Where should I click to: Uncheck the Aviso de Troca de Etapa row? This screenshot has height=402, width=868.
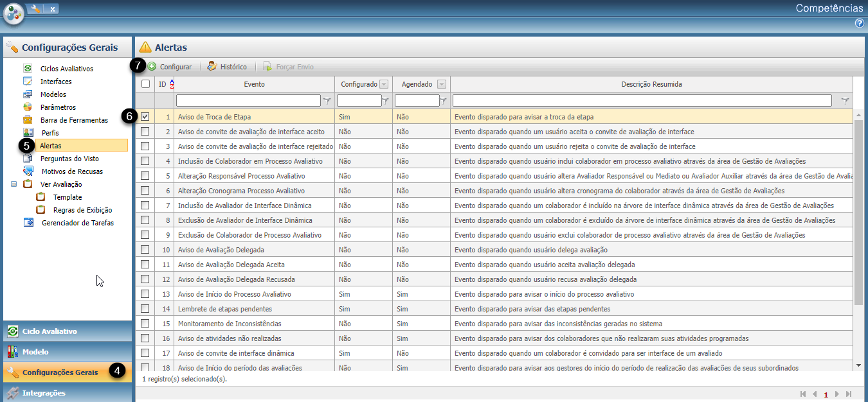tap(145, 117)
